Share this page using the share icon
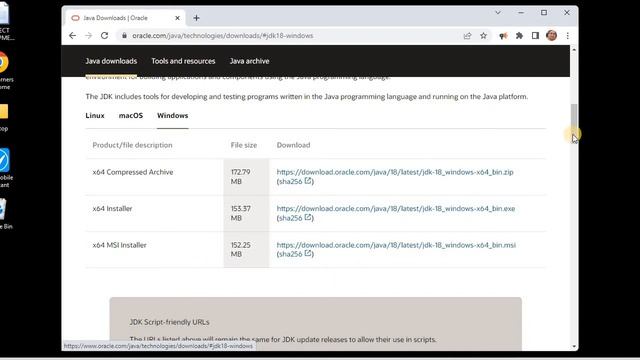The height and width of the screenshot is (360, 640). 467,36
